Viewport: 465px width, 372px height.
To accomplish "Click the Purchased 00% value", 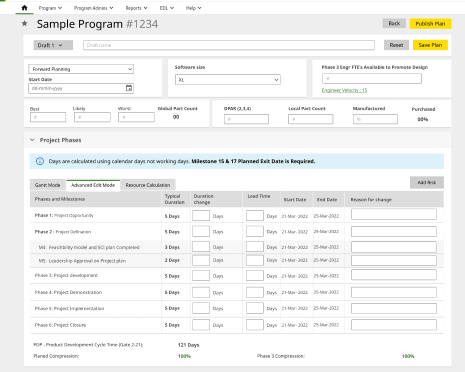I will (x=423, y=119).
